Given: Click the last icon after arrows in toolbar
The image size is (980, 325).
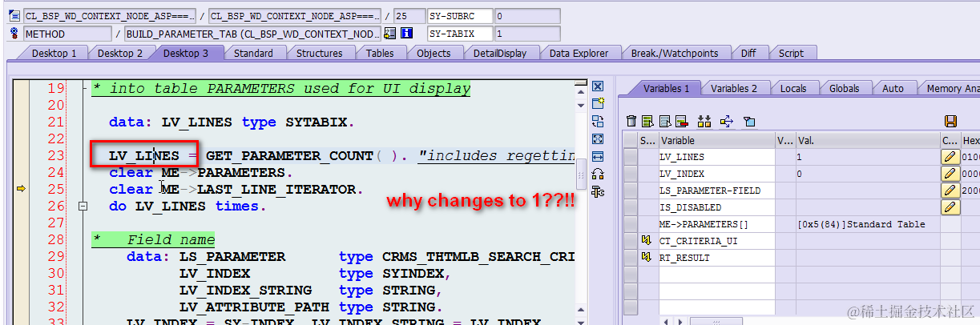Looking at the screenshot, I should tap(749, 122).
